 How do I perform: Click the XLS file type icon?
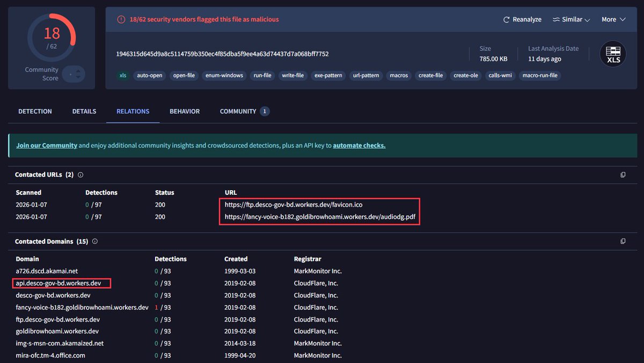[x=613, y=54]
